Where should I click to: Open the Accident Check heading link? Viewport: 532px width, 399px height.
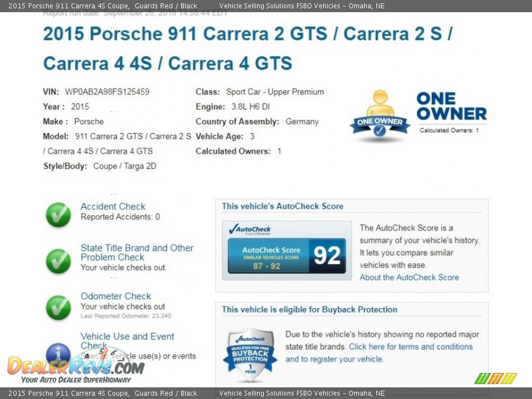point(113,206)
